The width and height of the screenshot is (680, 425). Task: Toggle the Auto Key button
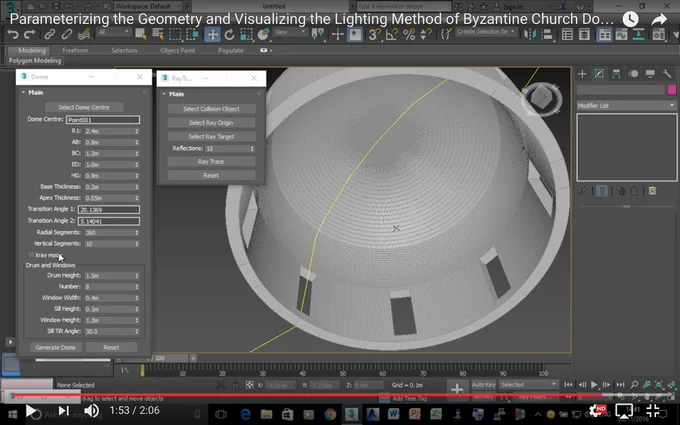pos(483,385)
